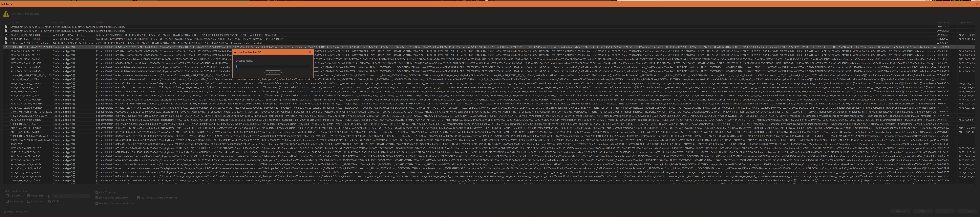This screenshot has width=980, height=217.
Task: Toggle Align Timecode checkbox
Action: [97, 193]
